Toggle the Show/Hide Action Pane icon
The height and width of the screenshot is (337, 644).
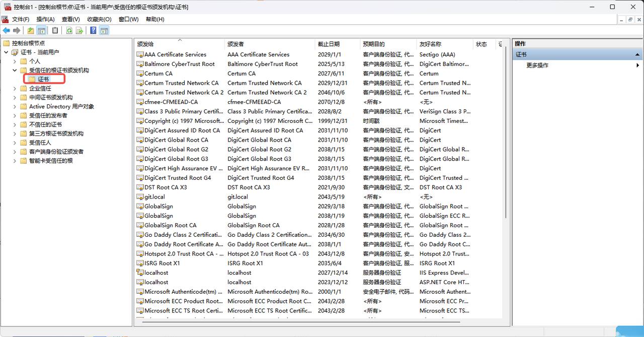[104, 30]
